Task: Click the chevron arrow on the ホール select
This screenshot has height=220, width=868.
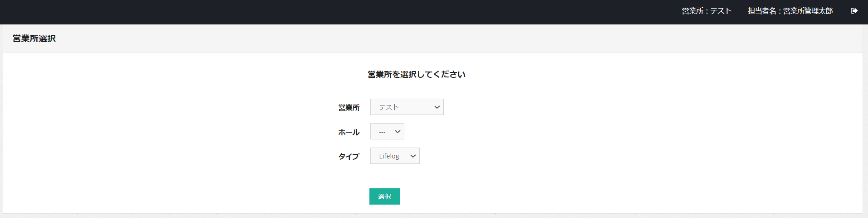Action: (398, 132)
